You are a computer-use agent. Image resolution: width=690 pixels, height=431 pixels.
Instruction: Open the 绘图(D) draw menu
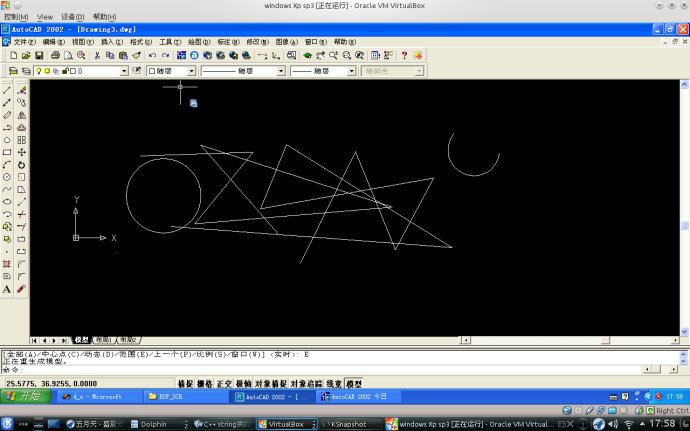(x=199, y=42)
